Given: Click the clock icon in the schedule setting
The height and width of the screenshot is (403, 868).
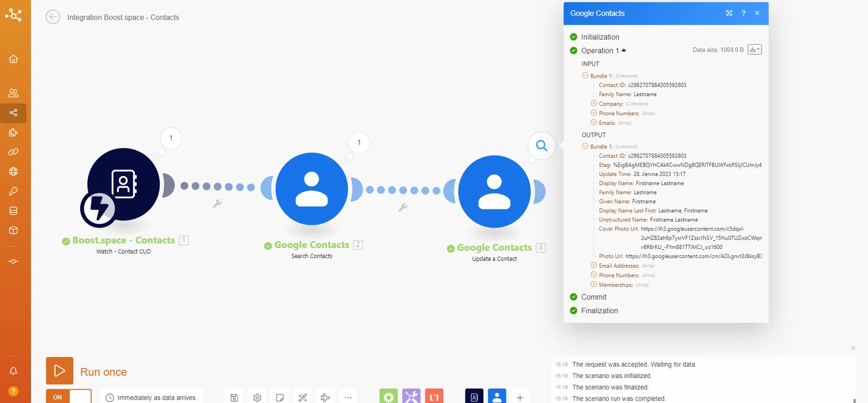Looking at the screenshot, I should tap(110, 398).
